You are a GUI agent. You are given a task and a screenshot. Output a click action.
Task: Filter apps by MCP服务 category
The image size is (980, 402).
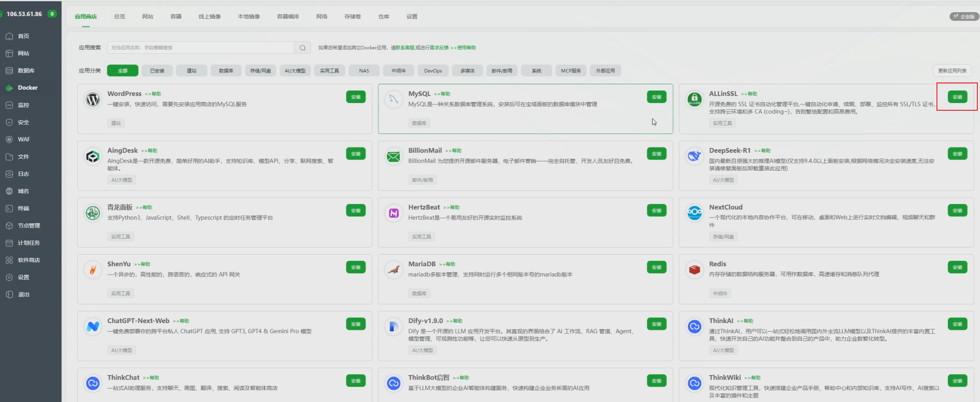coord(571,71)
